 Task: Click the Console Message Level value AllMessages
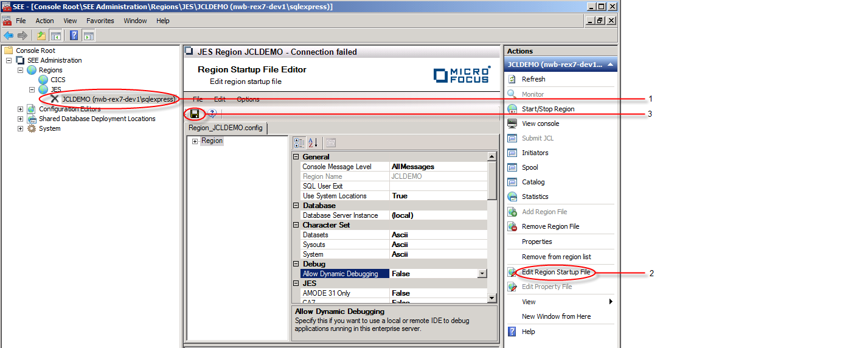click(x=438, y=167)
